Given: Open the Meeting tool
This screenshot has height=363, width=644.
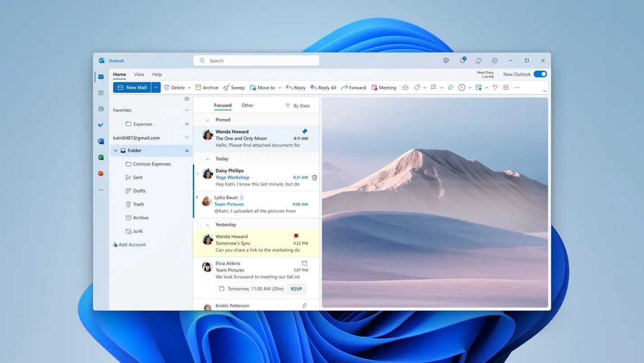Looking at the screenshot, I should (x=384, y=87).
